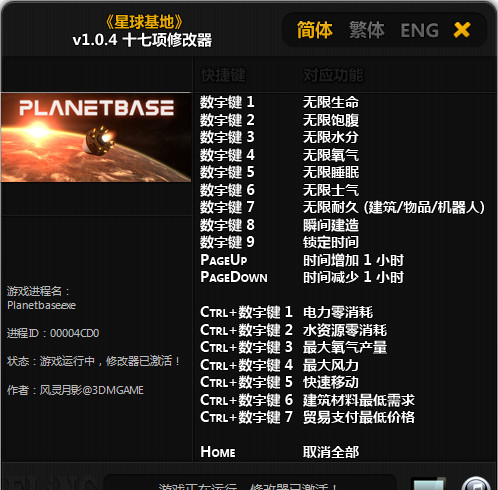Viewport: 498px width, 490px height.
Task: Click the 最大风力 option
Action: 331,365
